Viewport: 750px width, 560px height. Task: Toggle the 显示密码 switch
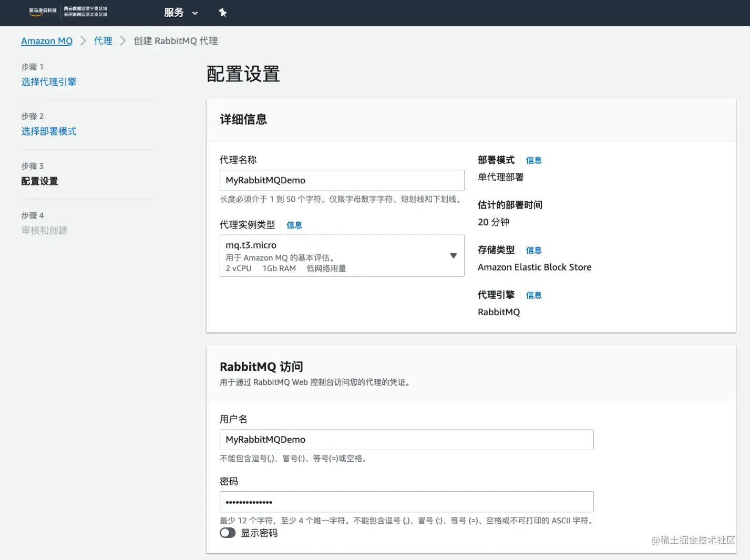click(228, 533)
